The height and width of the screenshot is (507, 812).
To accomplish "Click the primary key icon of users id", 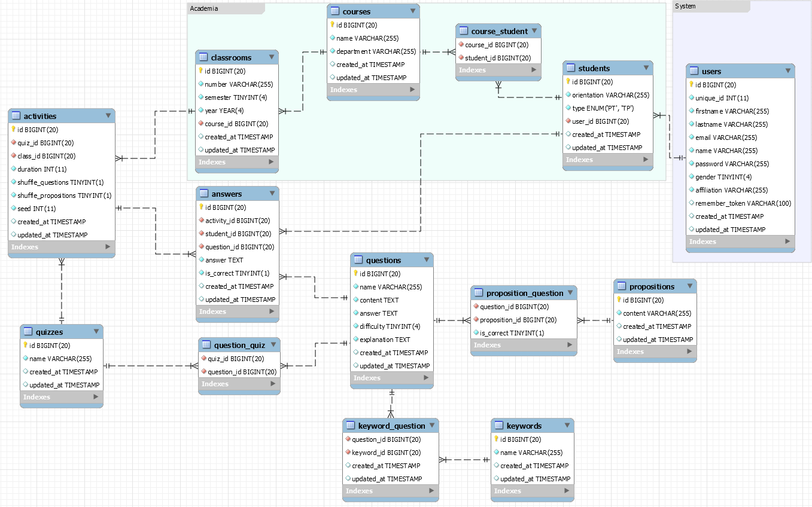I will tap(691, 84).
